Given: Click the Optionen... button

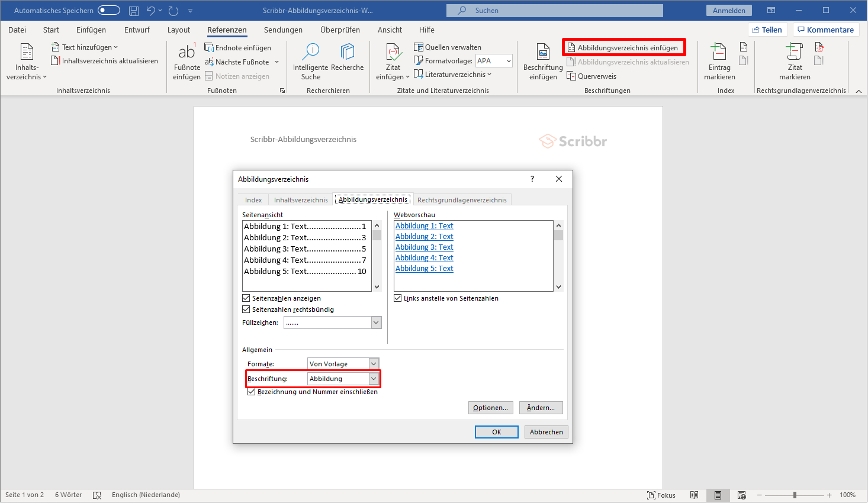Looking at the screenshot, I should pyautogui.click(x=490, y=408).
